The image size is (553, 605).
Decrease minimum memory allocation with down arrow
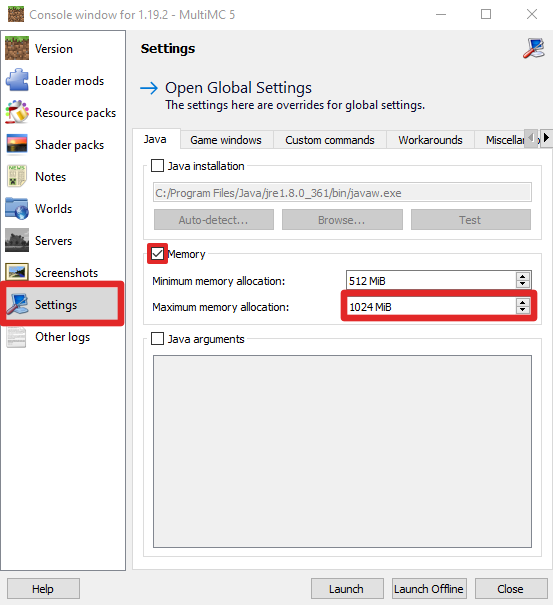(x=523, y=284)
